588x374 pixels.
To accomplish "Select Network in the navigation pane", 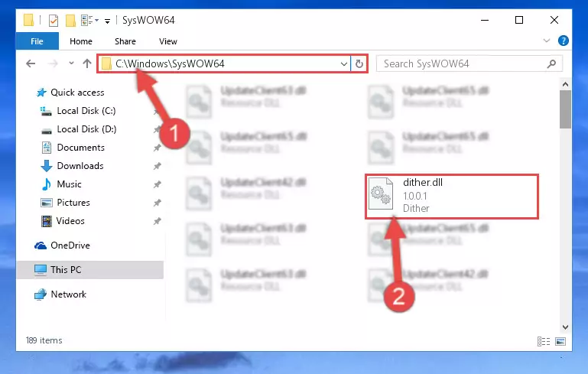I will click(x=68, y=294).
